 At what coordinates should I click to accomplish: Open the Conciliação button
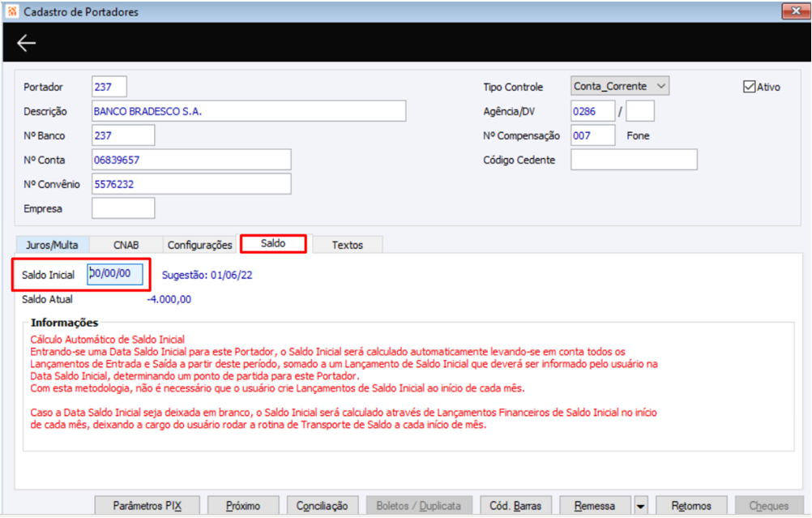pyautogui.click(x=322, y=506)
